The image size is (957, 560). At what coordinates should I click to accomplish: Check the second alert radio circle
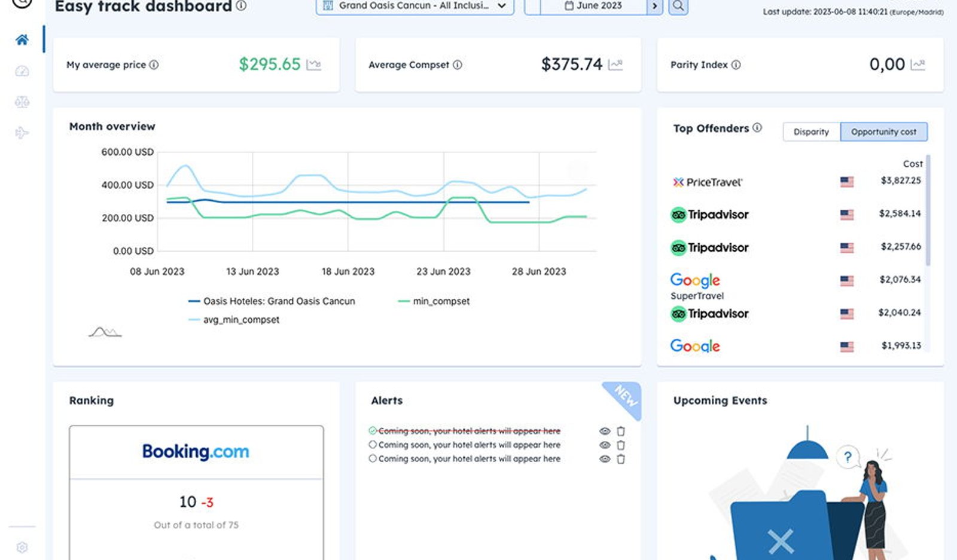(x=373, y=445)
